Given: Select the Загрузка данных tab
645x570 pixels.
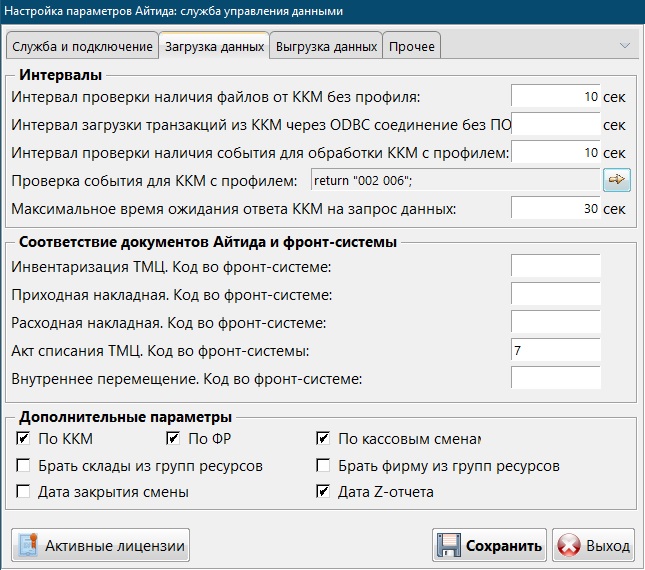Looking at the screenshot, I should [x=214, y=46].
